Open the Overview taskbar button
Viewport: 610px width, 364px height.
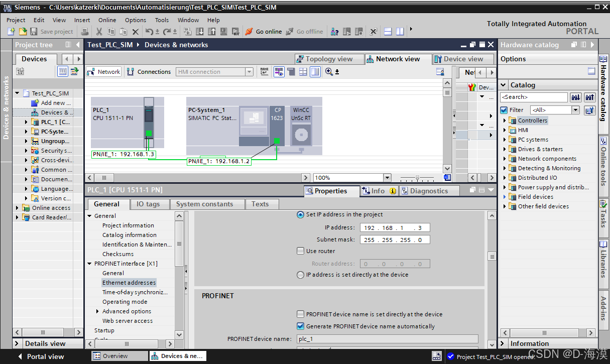point(119,356)
